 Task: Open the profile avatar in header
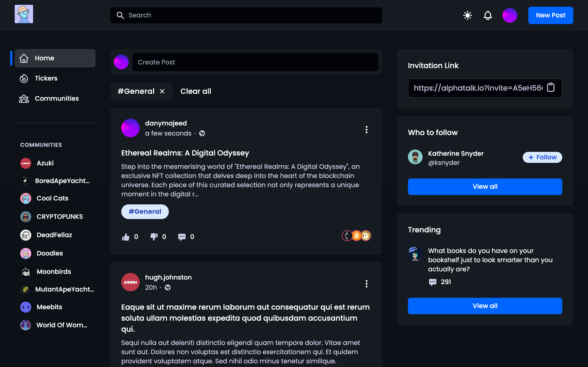510,15
